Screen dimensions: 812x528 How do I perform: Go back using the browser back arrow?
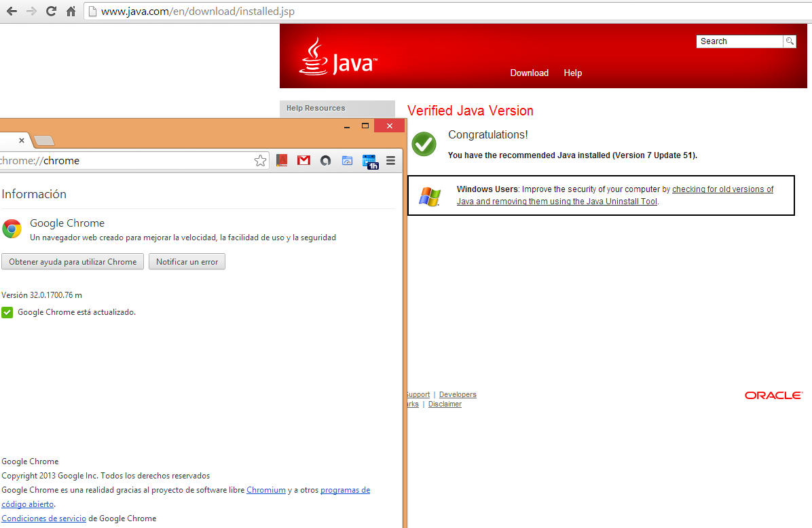click(12, 11)
